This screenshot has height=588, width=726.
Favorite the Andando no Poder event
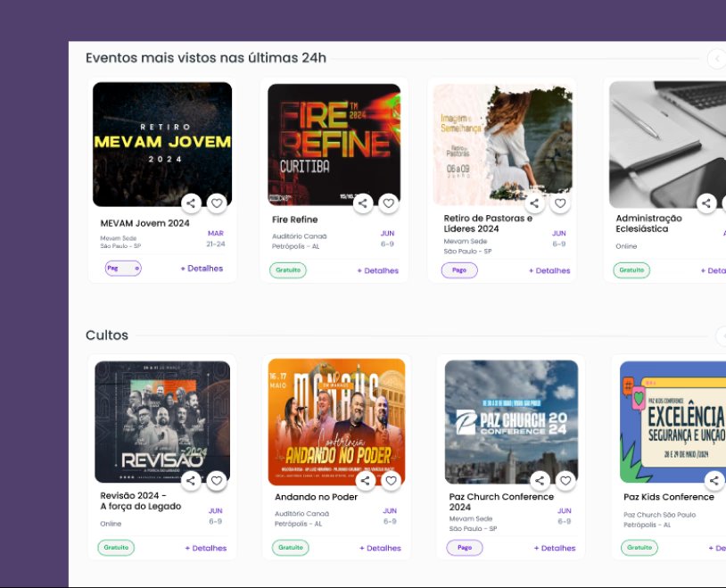(392, 481)
